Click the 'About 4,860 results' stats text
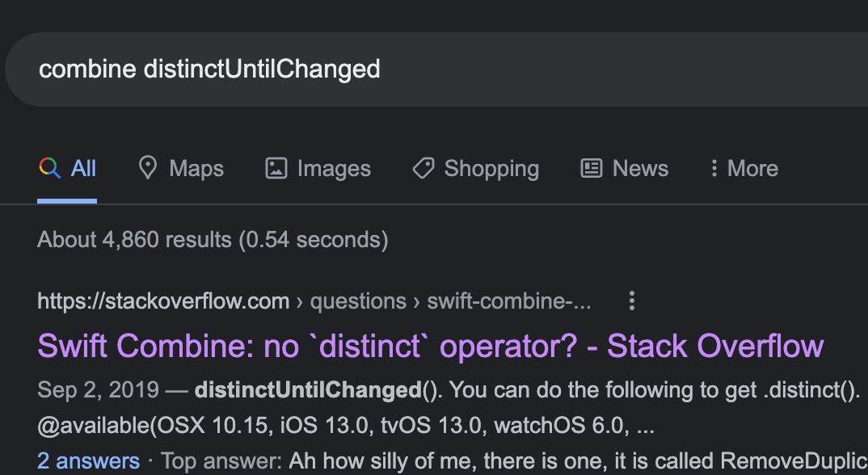 (x=213, y=240)
